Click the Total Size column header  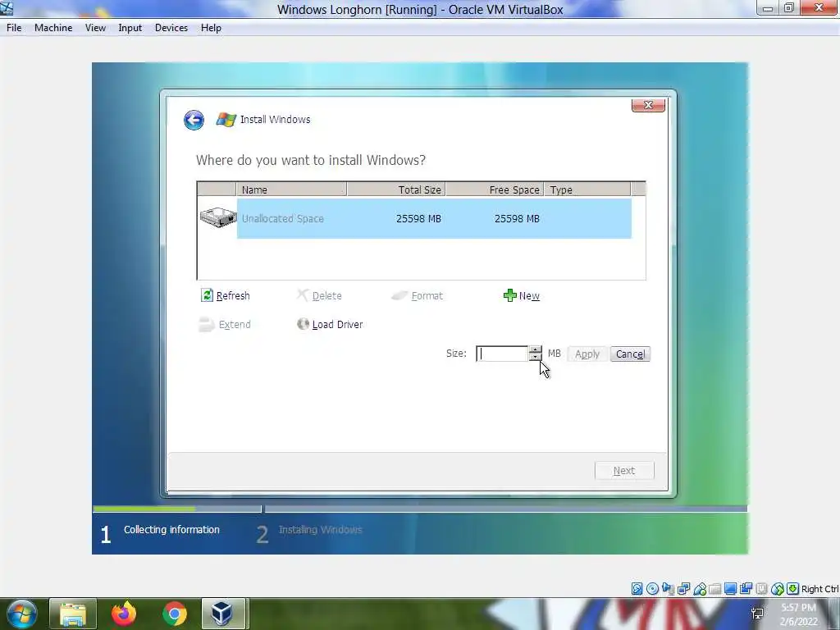[396, 189]
